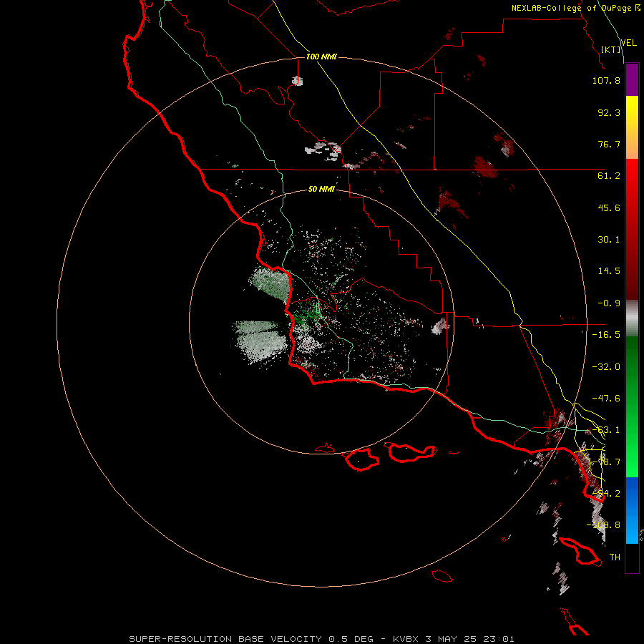Click the KVBX radar site identifier
This screenshot has height=644, width=644.
pyautogui.click(x=406, y=639)
